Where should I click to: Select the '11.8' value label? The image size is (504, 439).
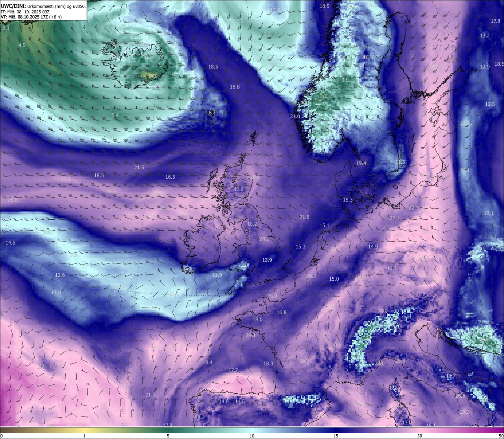[56, 293]
